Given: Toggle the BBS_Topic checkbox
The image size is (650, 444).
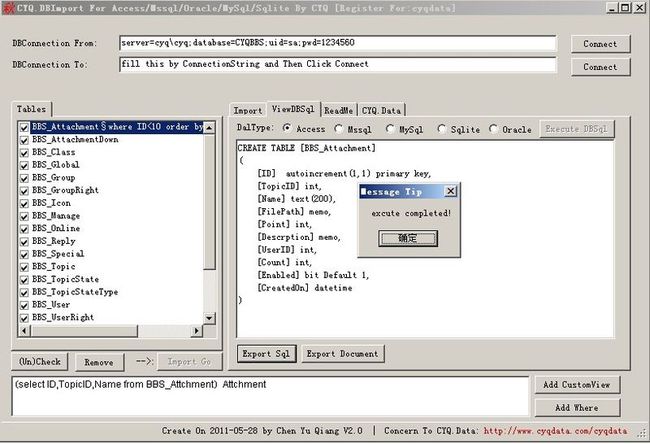Looking at the screenshot, I should tap(24, 267).
